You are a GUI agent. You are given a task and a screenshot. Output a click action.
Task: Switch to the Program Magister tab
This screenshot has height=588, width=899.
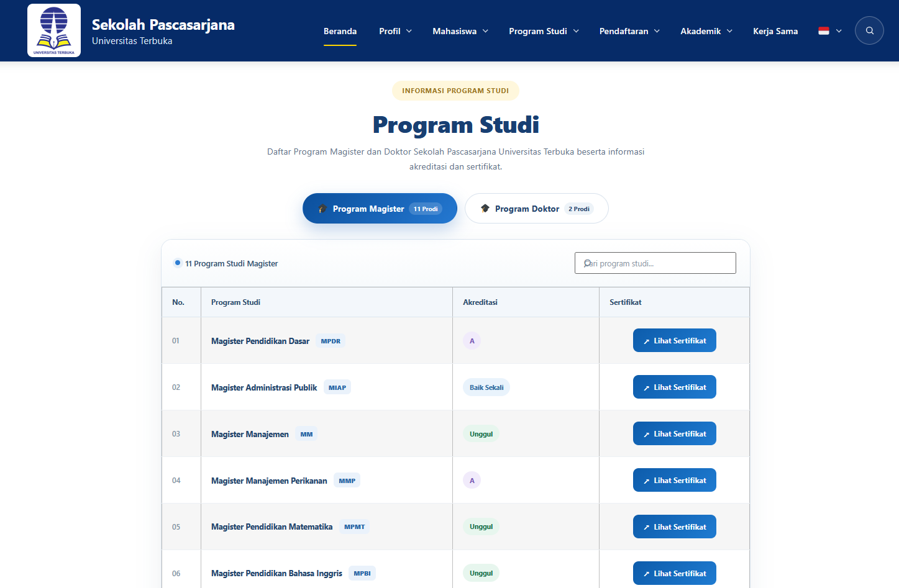click(x=380, y=209)
